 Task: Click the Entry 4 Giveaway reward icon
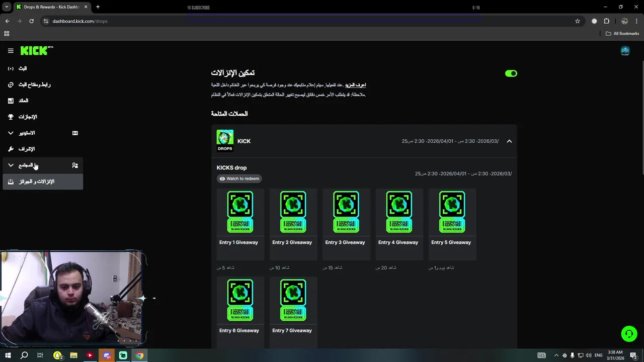pos(399,212)
